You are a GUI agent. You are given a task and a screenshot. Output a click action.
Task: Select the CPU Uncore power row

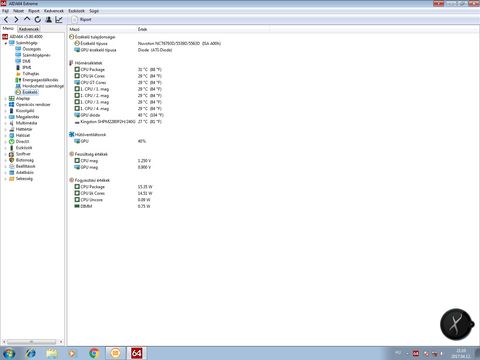pyautogui.click(x=112, y=200)
